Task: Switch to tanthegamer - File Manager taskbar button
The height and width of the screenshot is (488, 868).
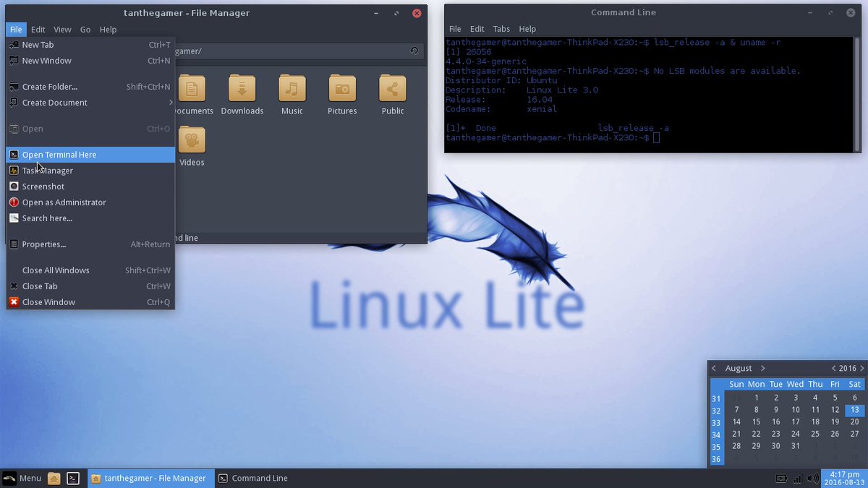Action: (150, 478)
